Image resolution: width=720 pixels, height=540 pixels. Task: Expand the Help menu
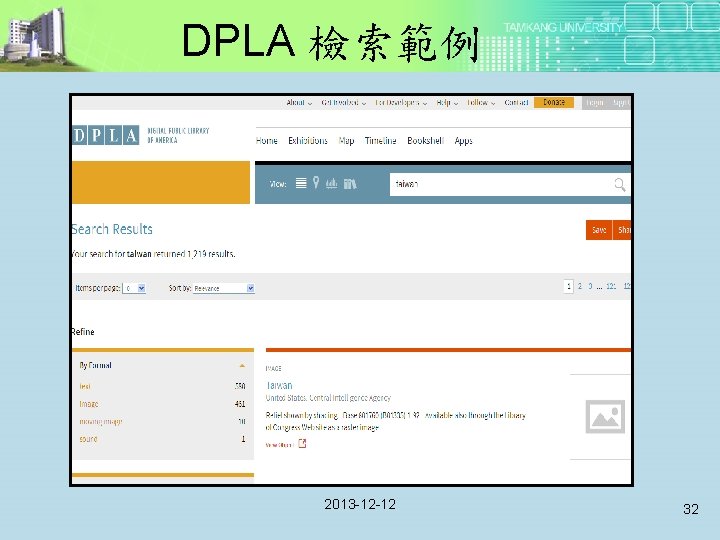447,102
